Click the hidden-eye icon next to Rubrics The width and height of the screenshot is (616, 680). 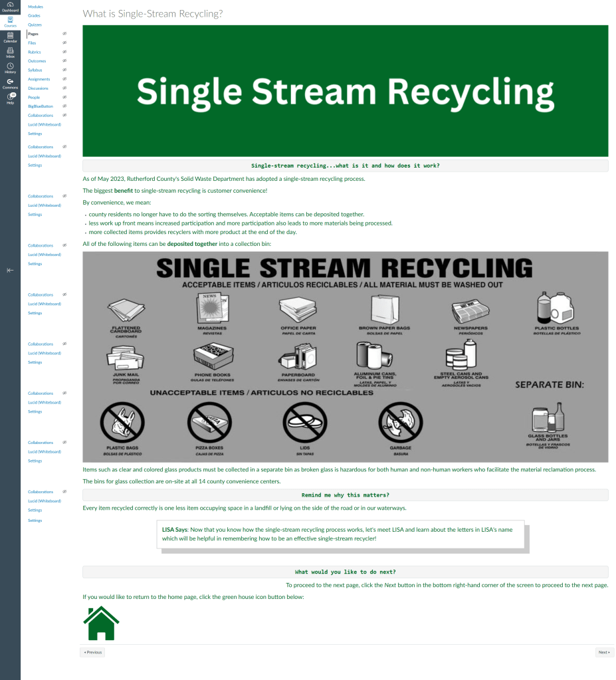(x=64, y=52)
